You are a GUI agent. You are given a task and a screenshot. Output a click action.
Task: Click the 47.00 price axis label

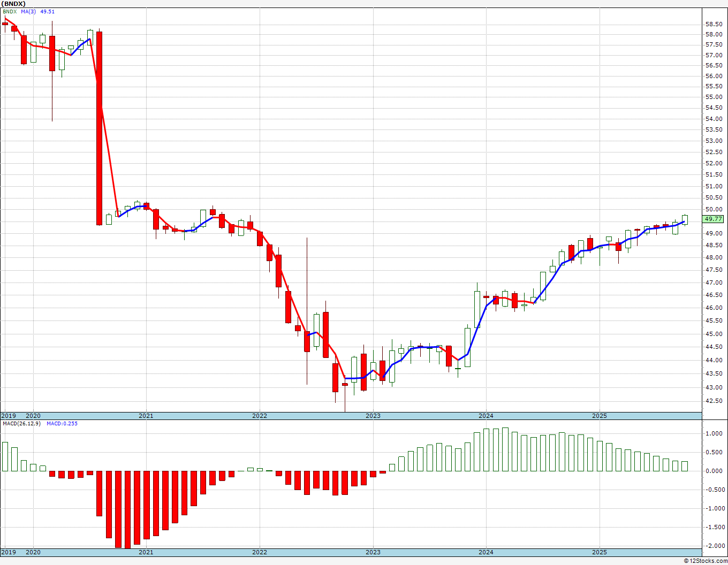714,282
